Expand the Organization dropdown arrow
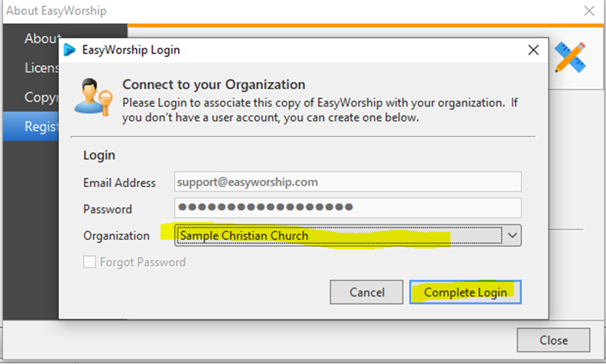 point(512,236)
